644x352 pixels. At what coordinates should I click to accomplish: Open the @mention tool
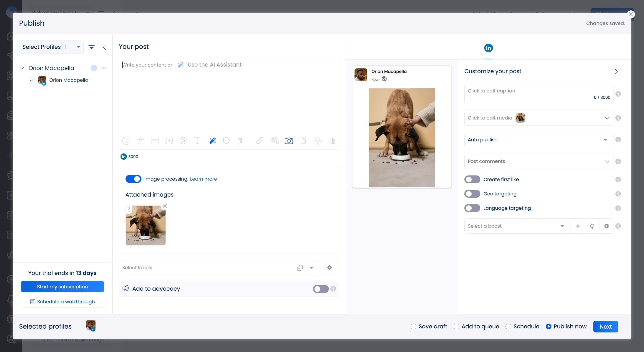coord(184,141)
